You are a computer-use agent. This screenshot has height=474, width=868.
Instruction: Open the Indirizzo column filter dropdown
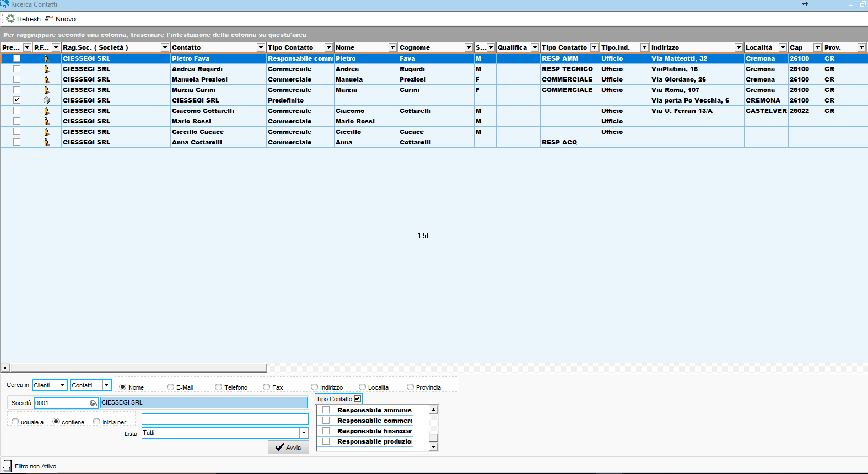click(x=738, y=47)
